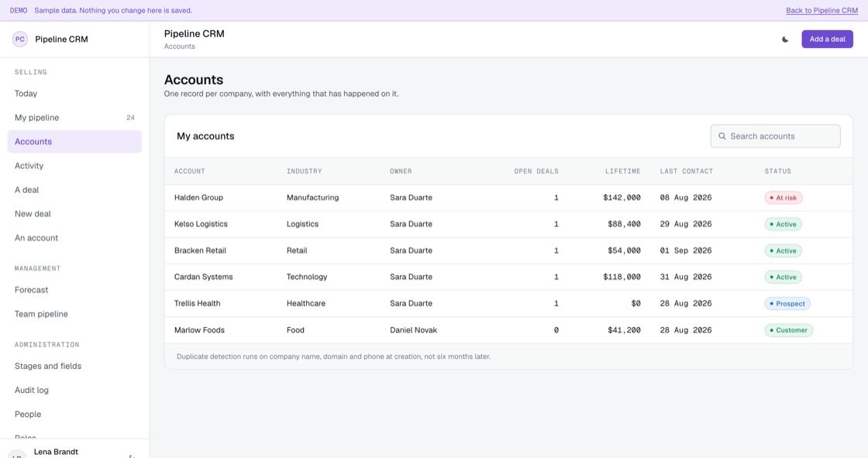Image resolution: width=868 pixels, height=458 pixels.
Task: Click the 24 count beside My pipeline
Action: tap(130, 118)
